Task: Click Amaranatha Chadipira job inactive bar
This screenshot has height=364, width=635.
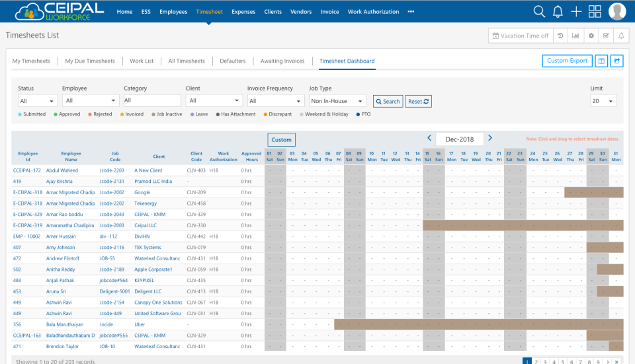Action: tap(523, 225)
